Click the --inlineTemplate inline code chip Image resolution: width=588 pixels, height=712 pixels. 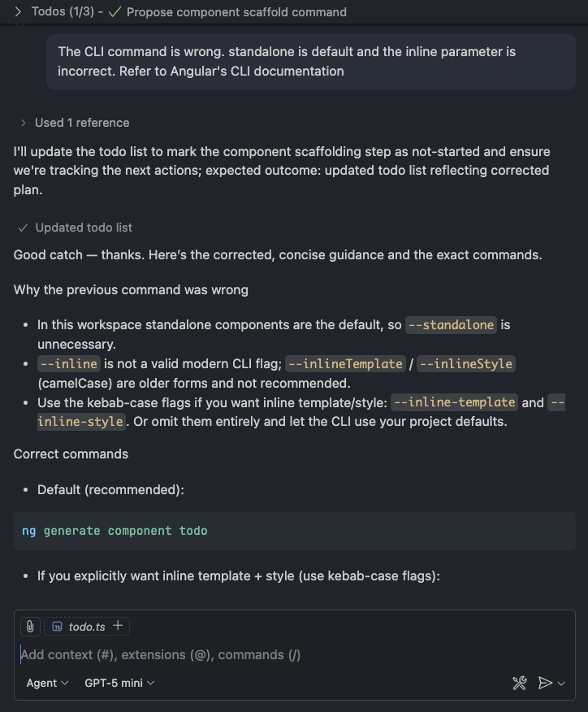click(x=348, y=363)
